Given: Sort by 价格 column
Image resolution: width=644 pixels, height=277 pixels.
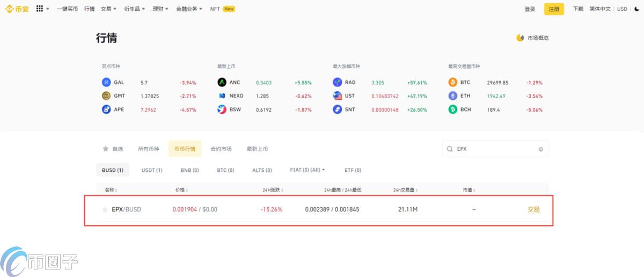Looking at the screenshot, I should tap(181, 190).
